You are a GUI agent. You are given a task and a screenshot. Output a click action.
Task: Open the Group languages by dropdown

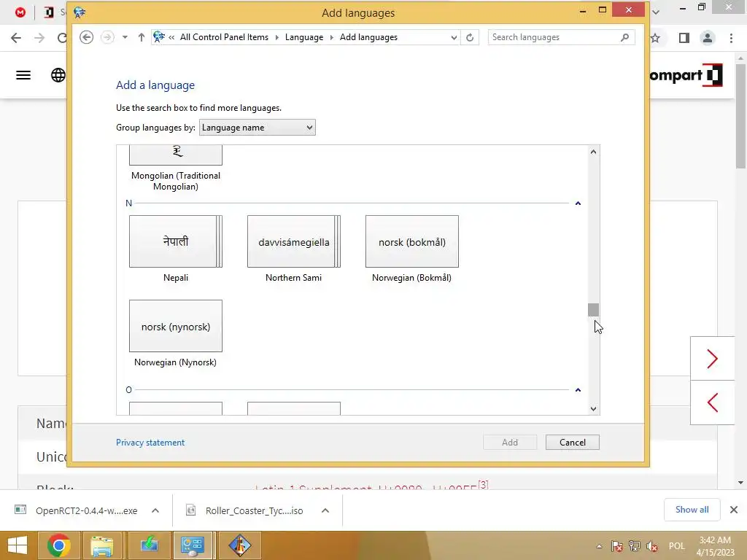click(258, 128)
